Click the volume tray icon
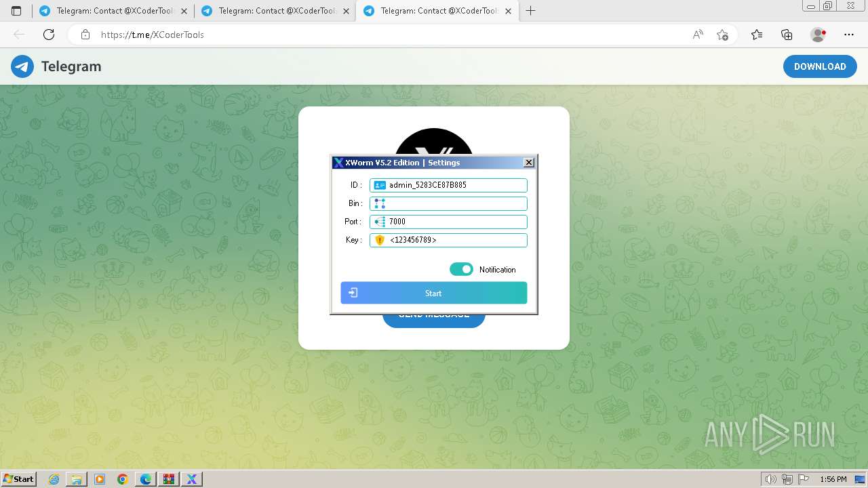Screen dimensions: 868x488 coord(771,479)
